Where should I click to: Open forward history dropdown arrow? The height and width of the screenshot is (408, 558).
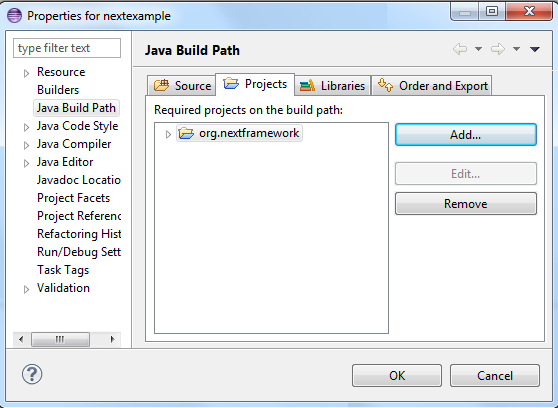(516, 49)
